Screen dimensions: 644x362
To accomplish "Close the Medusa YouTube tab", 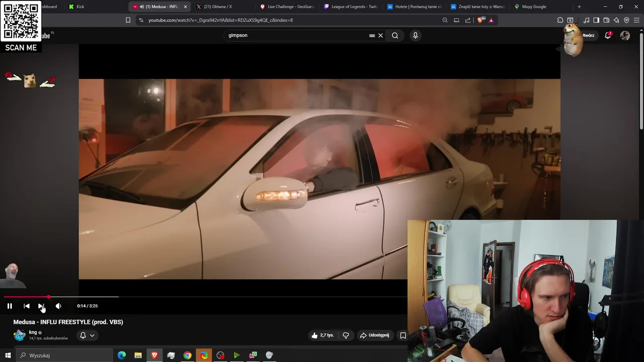I will coord(185,7).
